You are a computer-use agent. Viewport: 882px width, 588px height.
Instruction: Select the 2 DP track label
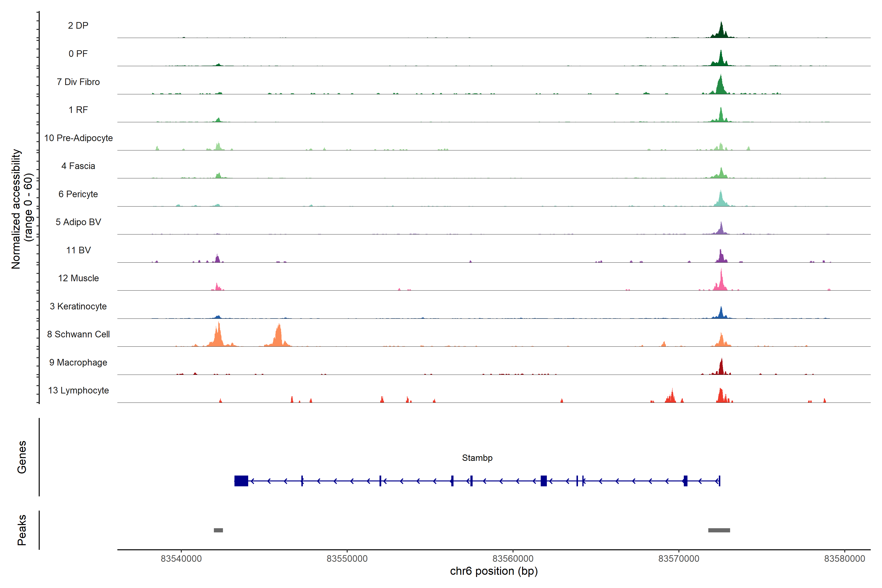[78, 25]
